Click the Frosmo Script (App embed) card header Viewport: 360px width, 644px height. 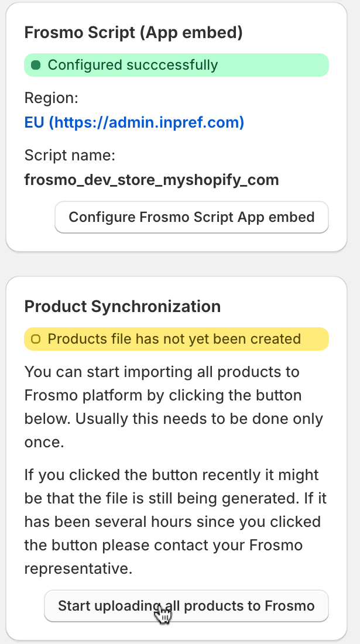pyautogui.click(x=133, y=32)
